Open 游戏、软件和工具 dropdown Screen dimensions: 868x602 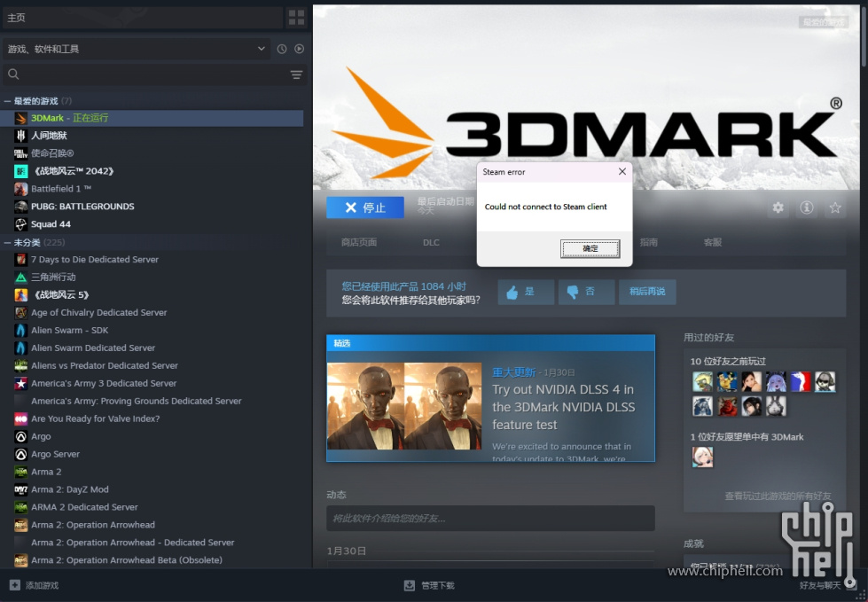pyautogui.click(x=137, y=50)
